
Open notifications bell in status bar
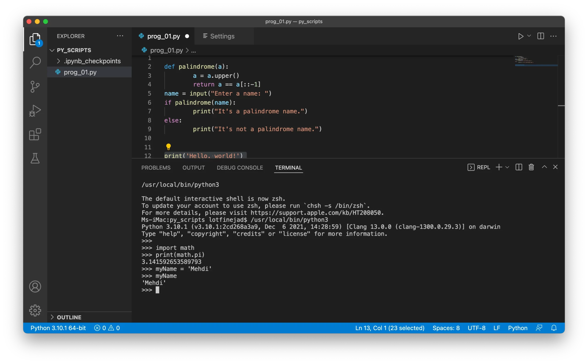point(554,328)
